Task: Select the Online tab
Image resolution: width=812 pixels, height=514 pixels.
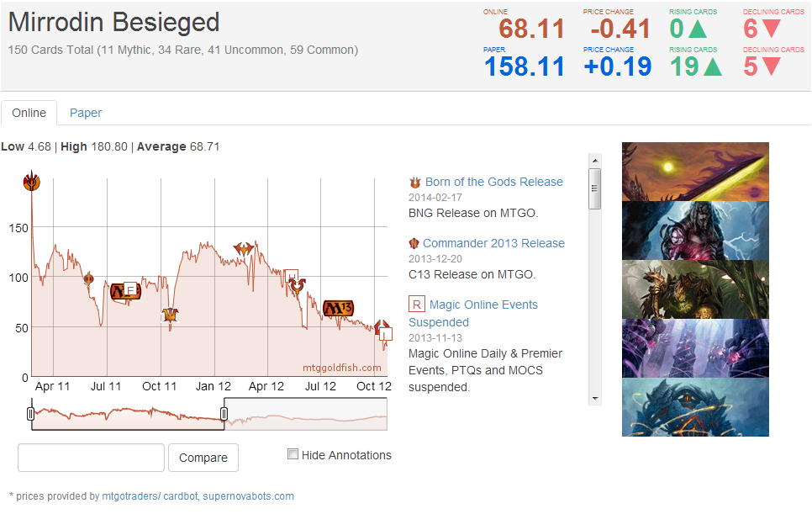Action: click(x=29, y=113)
